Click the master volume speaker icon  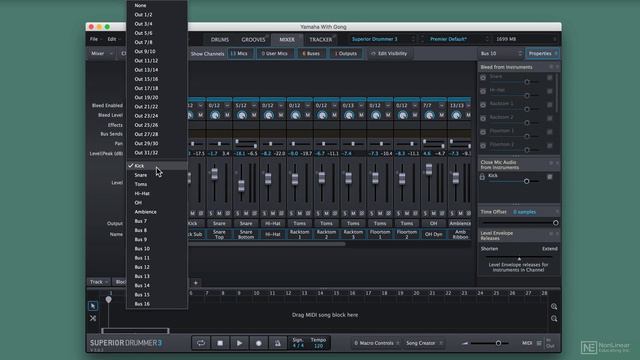click(464, 343)
